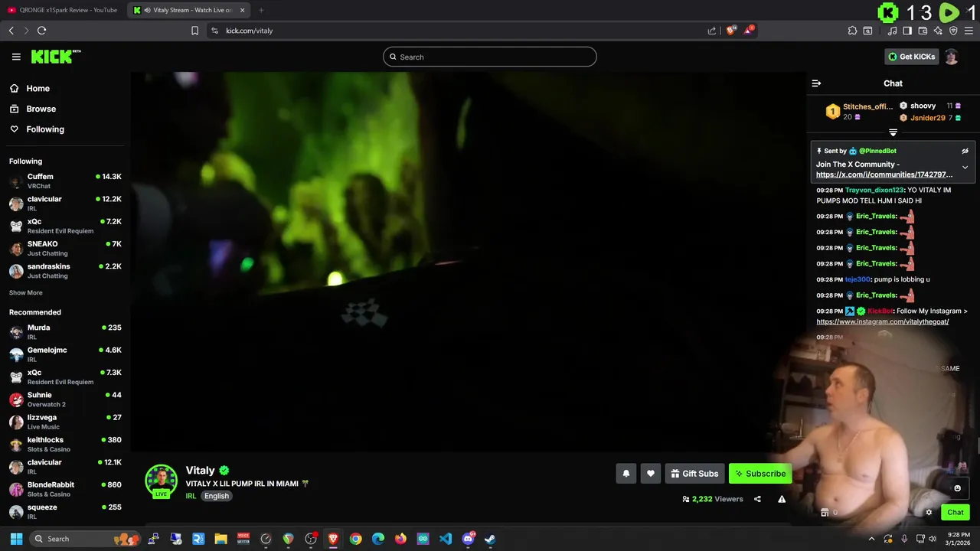Click the KICK logo in header
The height and width of the screenshot is (551, 980).
(x=56, y=57)
